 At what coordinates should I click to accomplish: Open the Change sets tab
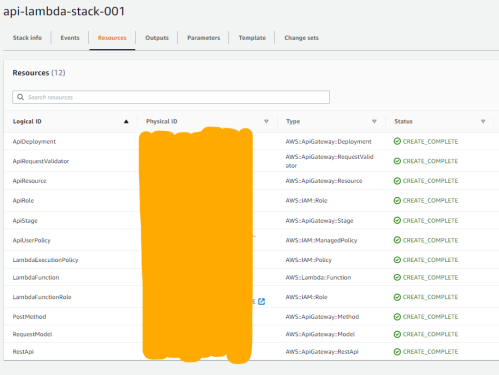coord(302,38)
